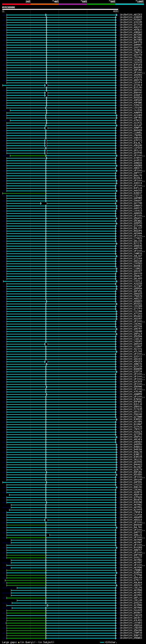The image size is (146, 644).
Task: Select hit UniRef100_C3Z7J3
Action: [131, 196]
